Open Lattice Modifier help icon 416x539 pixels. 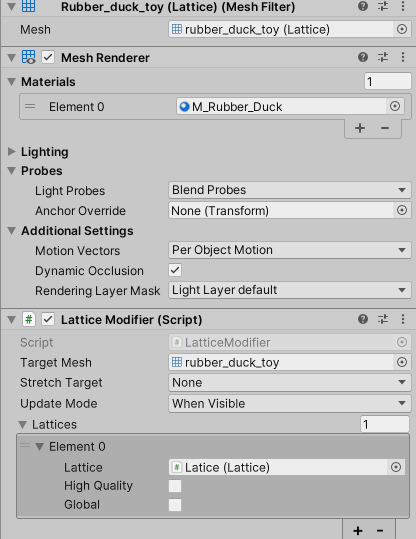[363, 319]
